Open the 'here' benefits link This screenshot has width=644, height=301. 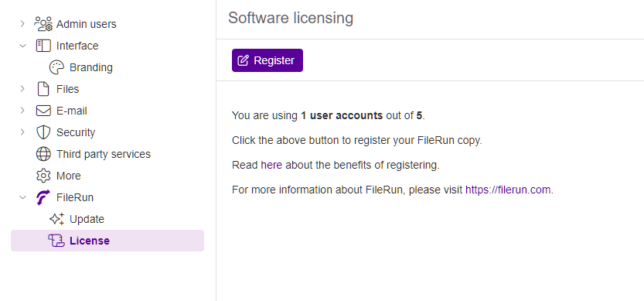coord(271,166)
